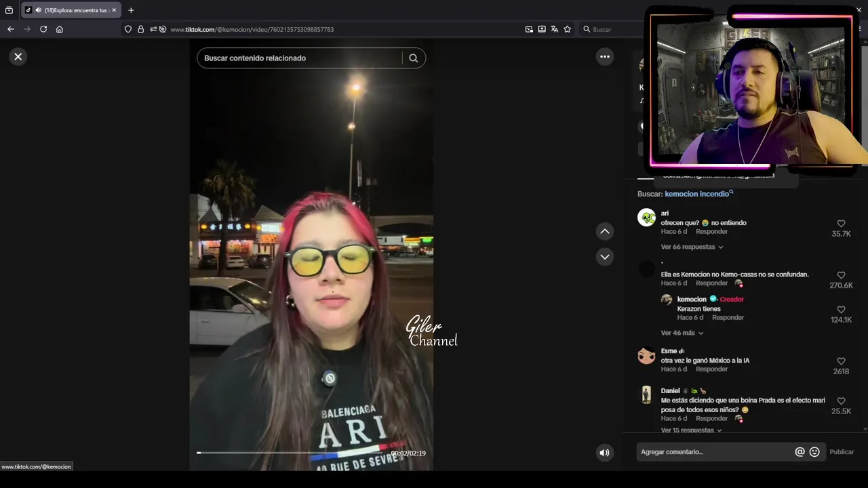Viewport: 868px width, 488px height.
Task: Mute tab via speaker icon on tab
Action: click(x=38, y=10)
